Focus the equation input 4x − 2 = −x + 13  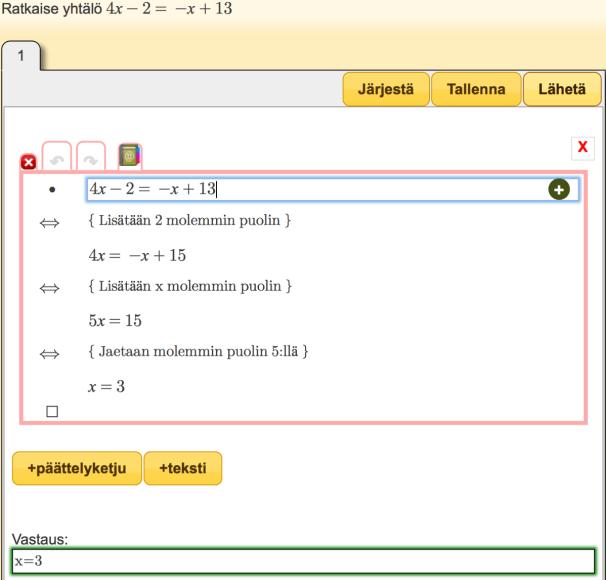pos(332,189)
